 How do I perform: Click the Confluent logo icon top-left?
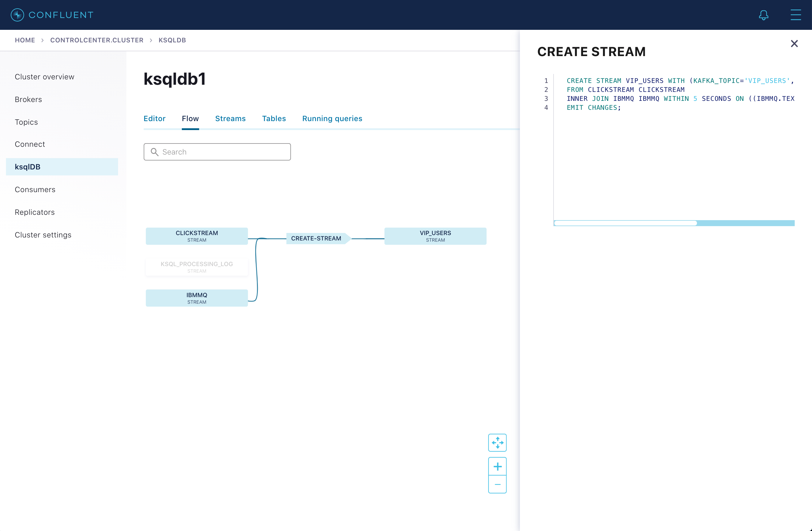pos(17,15)
